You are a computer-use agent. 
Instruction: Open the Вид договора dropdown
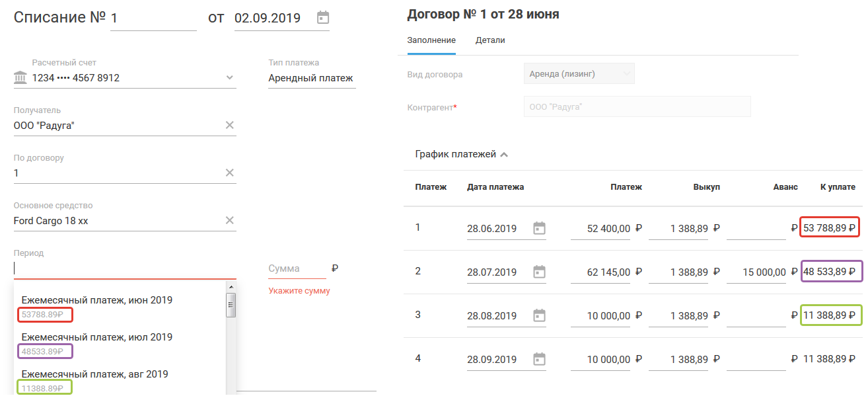579,74
